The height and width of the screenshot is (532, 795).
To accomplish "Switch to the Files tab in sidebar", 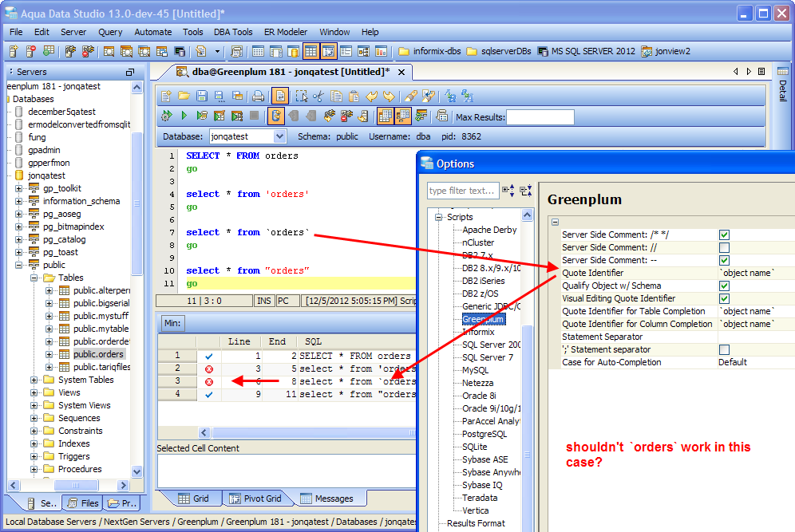I will [x=83, y=503].
